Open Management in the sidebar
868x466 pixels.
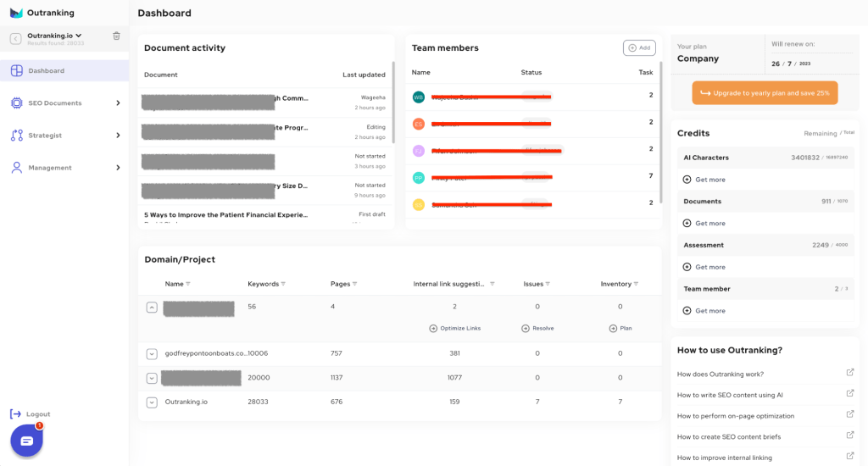tap(64, 168)
